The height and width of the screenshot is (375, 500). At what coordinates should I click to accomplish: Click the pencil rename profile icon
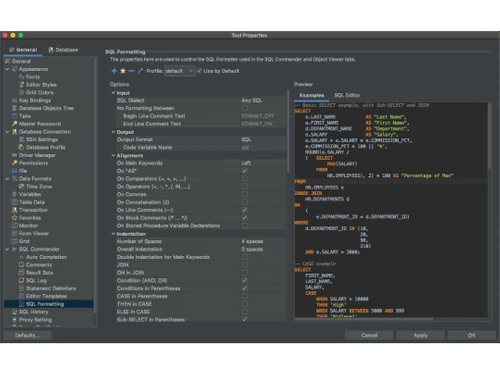pyautogui.click(x=140, y=71)
